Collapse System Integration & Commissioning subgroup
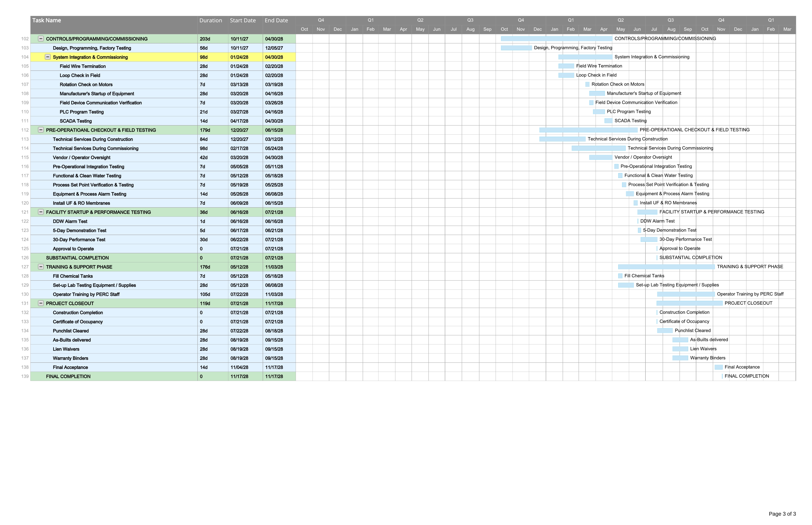The width and height of the screenshot is (812, 525). click(x=48, y=57)
